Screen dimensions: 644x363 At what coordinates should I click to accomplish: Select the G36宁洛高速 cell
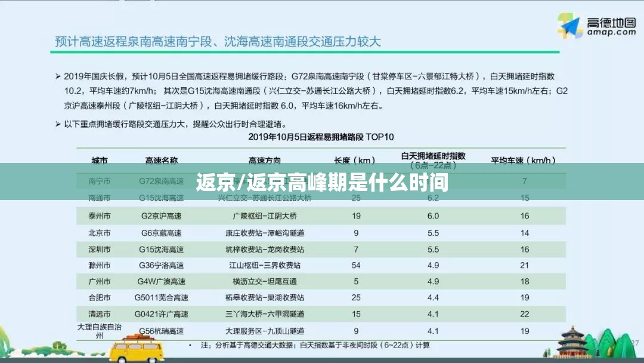click(162, 266)
